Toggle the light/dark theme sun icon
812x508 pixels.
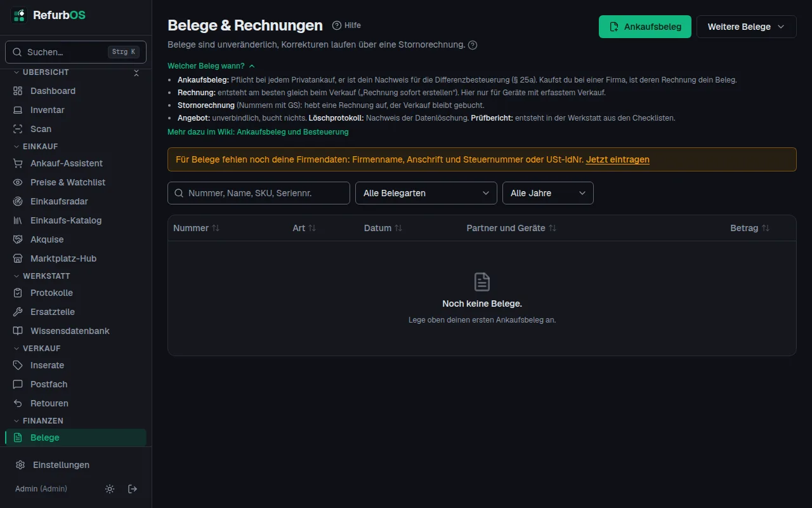tap(110, 489)
